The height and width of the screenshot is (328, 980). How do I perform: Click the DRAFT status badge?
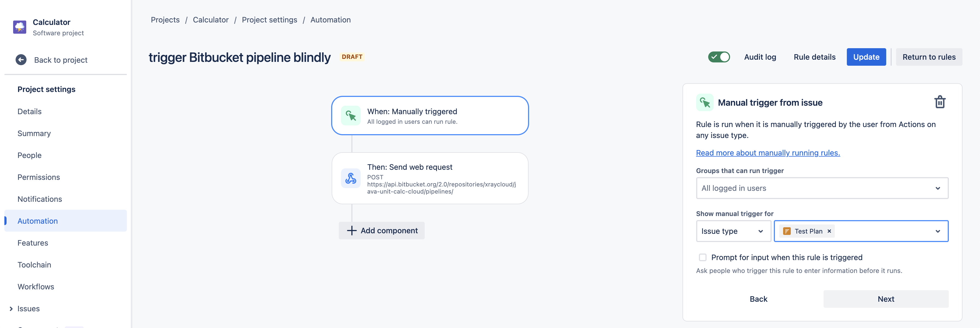[x=352, y=57]
